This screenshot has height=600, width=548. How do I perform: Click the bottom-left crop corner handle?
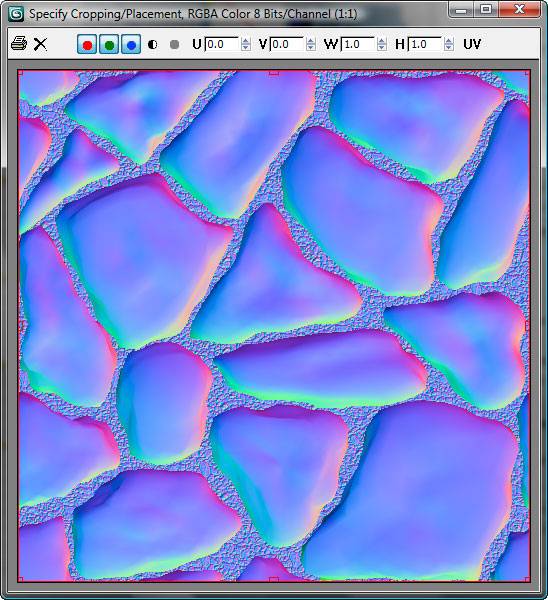coord(21,579)
